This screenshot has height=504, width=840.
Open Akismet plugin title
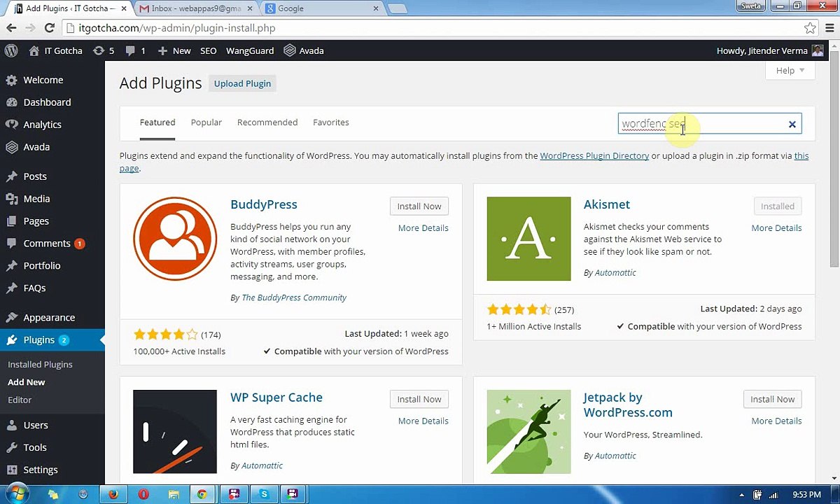click(x=607, y=204)
